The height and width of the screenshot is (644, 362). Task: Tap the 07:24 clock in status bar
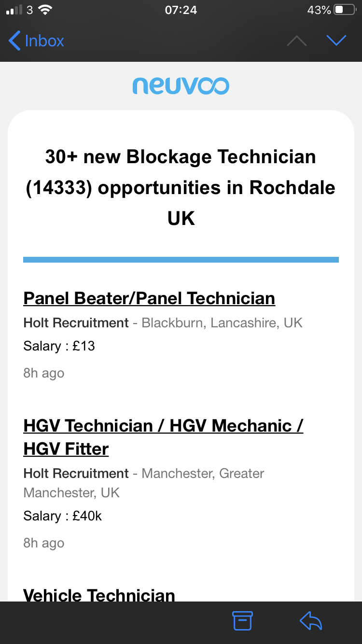point(181,10)
